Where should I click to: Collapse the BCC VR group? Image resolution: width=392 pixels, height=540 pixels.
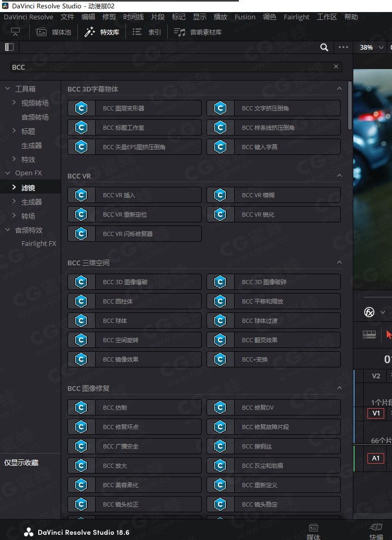coord(339,176)
